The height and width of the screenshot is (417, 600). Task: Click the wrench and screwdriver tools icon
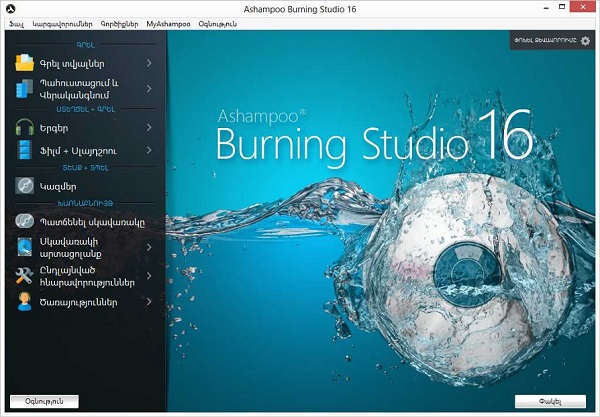click(24, 276)
